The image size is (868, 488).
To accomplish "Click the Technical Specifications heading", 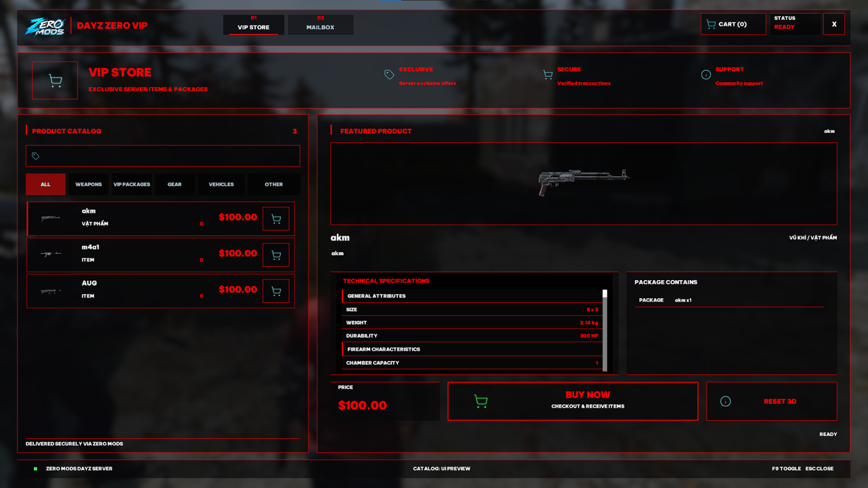I will (x=387, y=281).
